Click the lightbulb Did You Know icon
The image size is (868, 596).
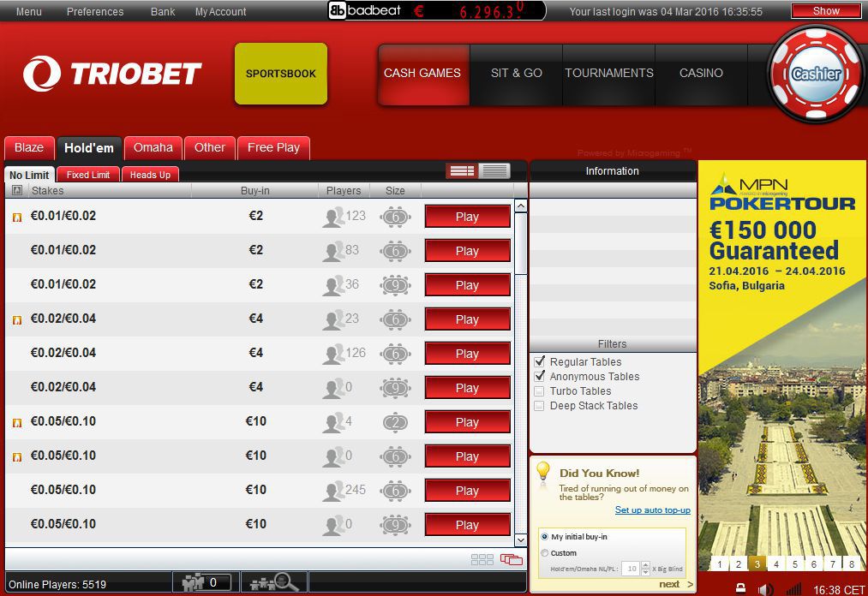543,472
